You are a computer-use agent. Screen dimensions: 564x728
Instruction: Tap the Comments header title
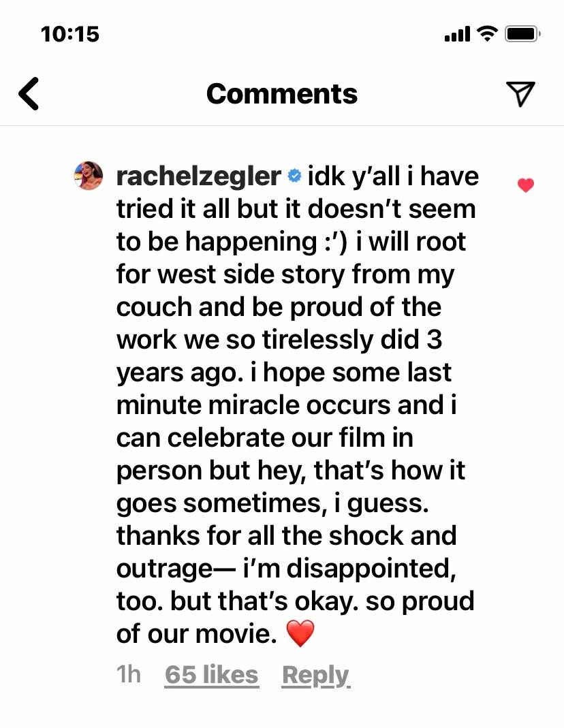[281, 95]
